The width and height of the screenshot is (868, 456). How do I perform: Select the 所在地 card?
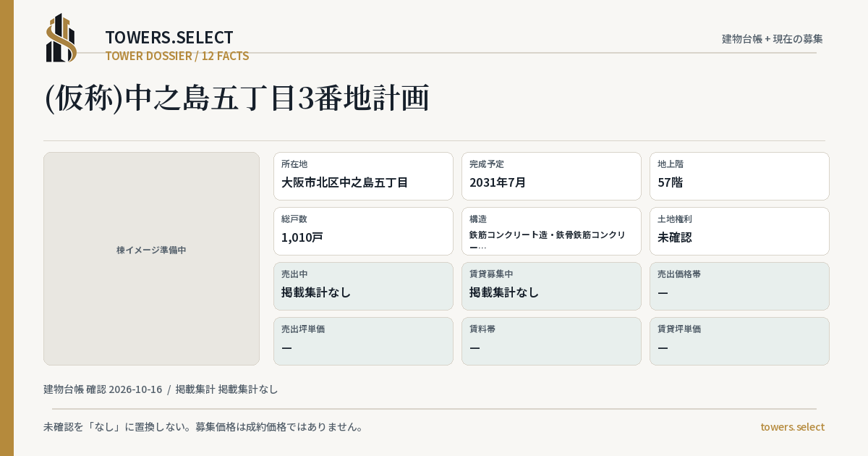point(363,176)
